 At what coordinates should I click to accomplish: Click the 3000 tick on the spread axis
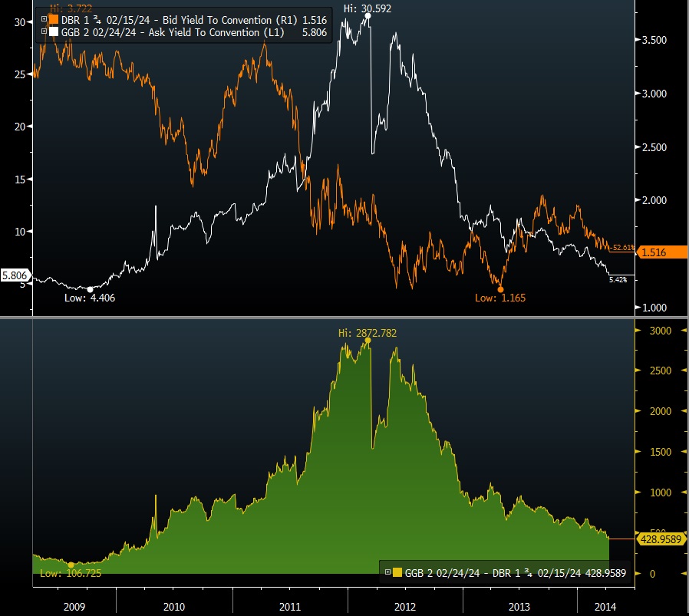(661, 331)
